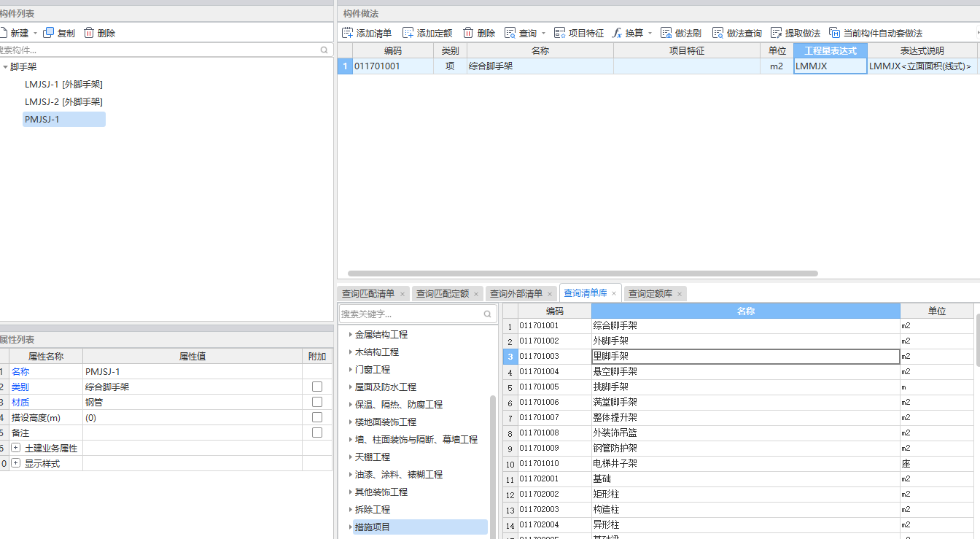Expand the 显示样式 property group
This screenshot has width=980, height=539.
point(15,463)
